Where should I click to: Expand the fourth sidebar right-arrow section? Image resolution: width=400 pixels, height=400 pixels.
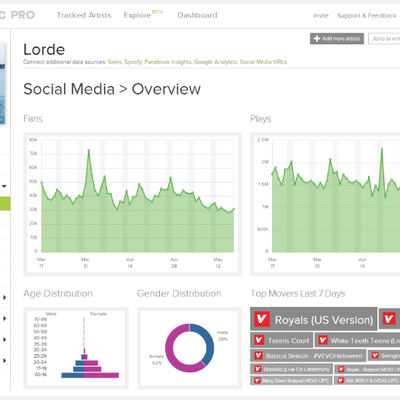point(5,361)
